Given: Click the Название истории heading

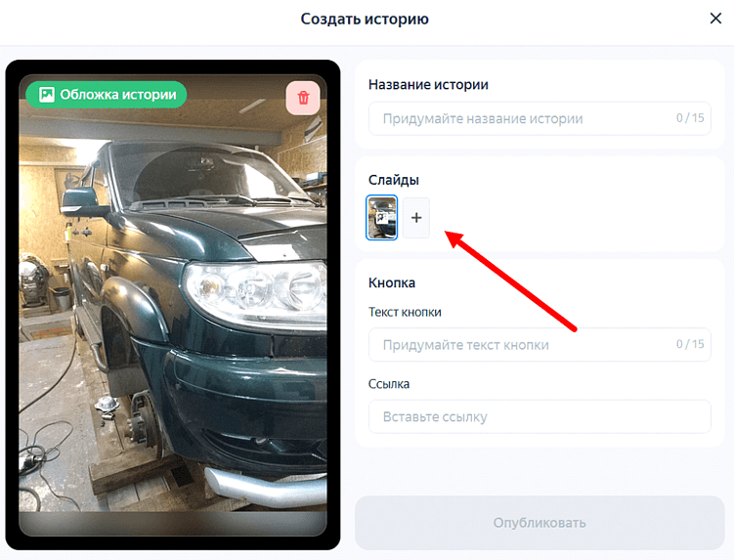Looking at the screenshot, I should [428, 85].
